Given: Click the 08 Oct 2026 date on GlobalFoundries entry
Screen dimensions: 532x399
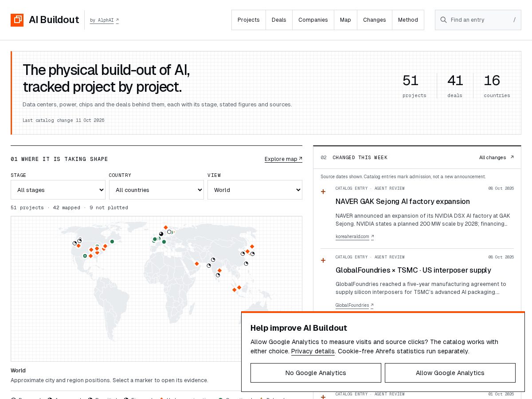Looking at the screenshot, I should 501,257.
